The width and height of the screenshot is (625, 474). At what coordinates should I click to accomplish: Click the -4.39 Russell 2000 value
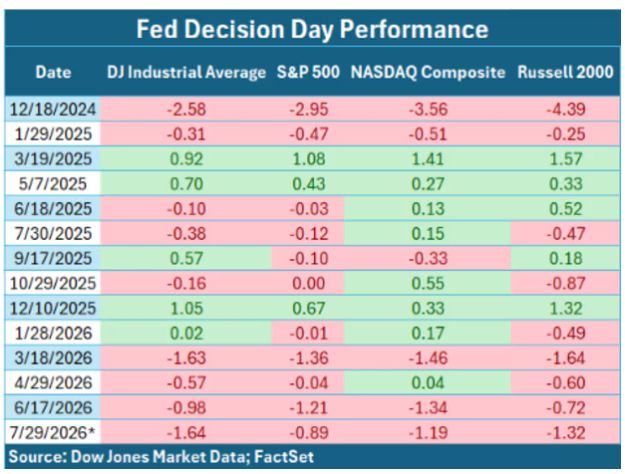point(566,109)
